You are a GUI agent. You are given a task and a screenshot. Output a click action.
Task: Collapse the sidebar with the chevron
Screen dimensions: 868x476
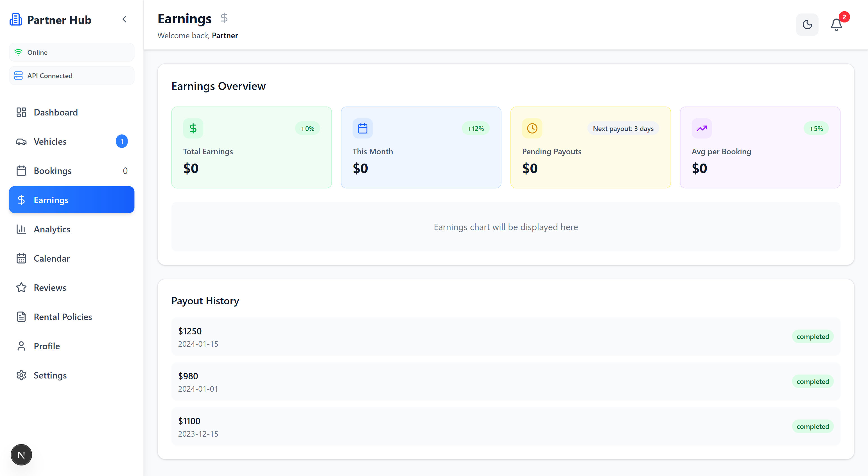[124, 19]
